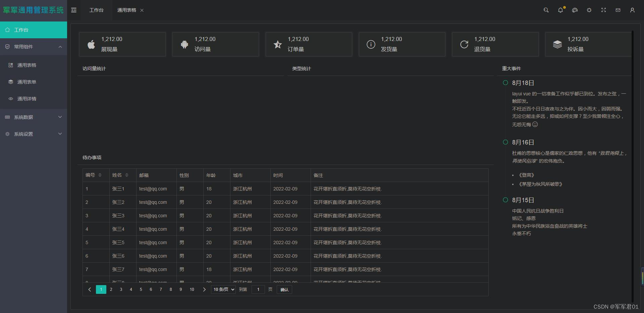
Task: Select 工作台 in the sidebar
Action: tap(34, 30)
